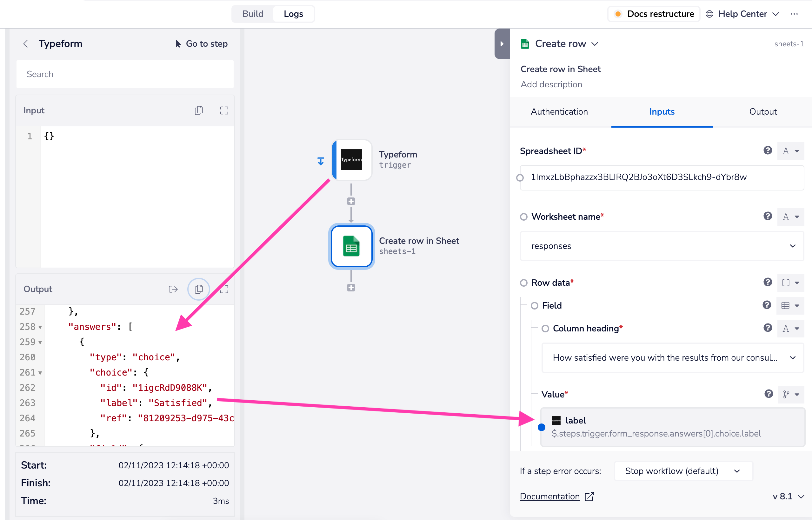Switch to the Build tab
This screenshot has height=520, width=812.
(x=253, y=14)
